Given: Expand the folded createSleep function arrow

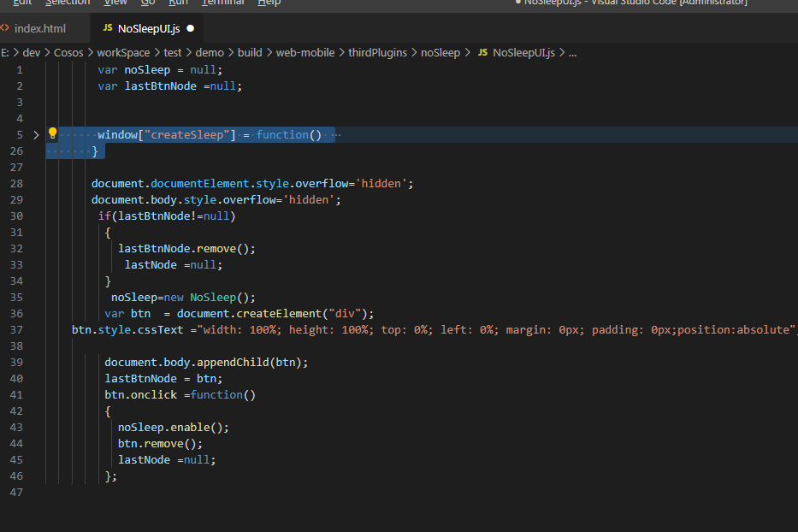Looking at the screenshot, I should pyautogui.click(x=36, y=135).
